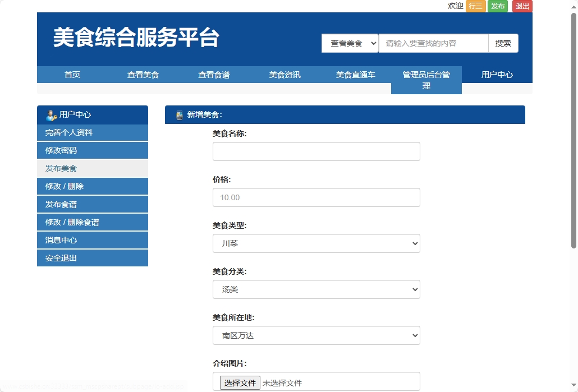Open the 美食分类 dropdown showing 汤类

[x=316, y=289]
